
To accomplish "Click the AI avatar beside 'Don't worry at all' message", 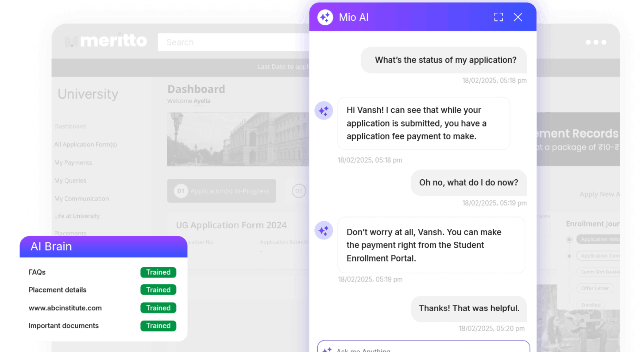I will click(324, 230).
